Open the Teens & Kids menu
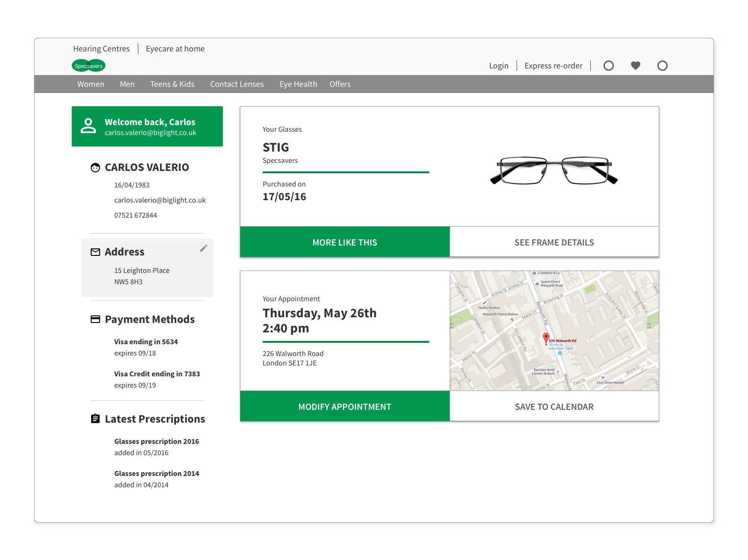The height and width of the screenshot is (560, 748). tap(172, 84)
